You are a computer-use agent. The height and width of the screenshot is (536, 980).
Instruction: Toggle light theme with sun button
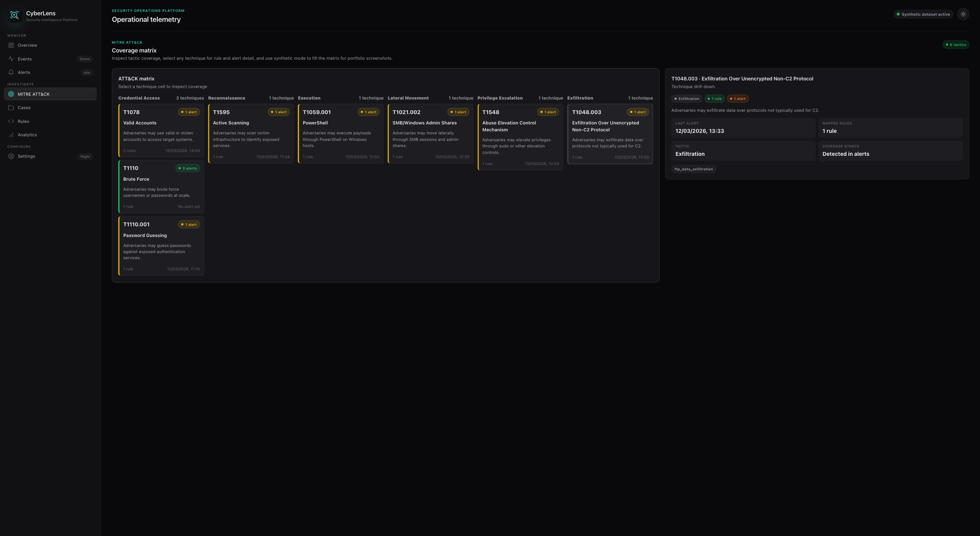pyautogui.click(x=963, y=14)
